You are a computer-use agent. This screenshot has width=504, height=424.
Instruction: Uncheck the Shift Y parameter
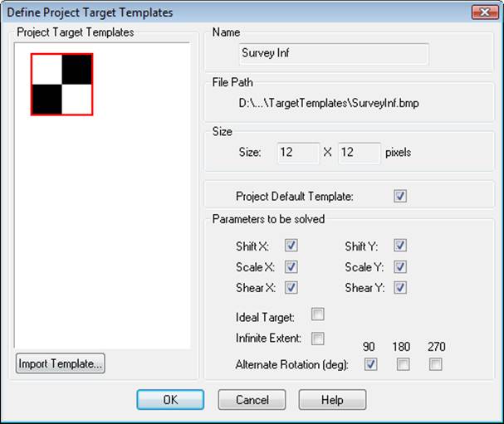[x=400, y=246]
